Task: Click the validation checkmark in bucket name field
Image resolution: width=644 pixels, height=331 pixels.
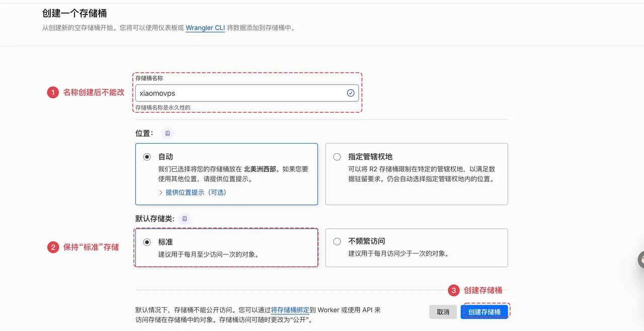Action: pyautogui.click(x=351, y=93)
